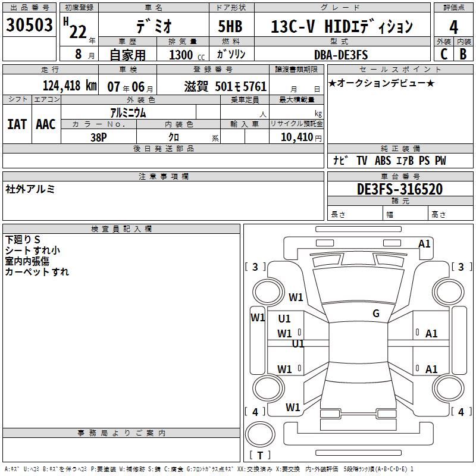
Task: Click the interior grade B cell
Action: coord(463,55)
